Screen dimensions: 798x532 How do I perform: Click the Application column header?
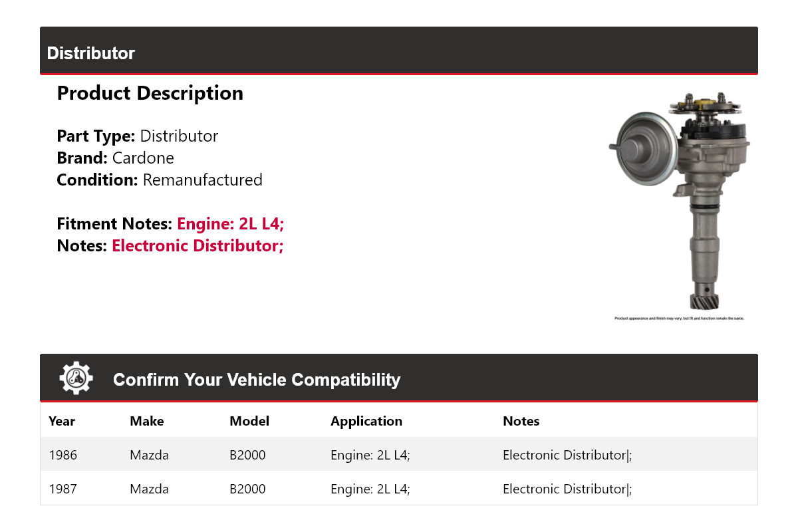point(366,421)
